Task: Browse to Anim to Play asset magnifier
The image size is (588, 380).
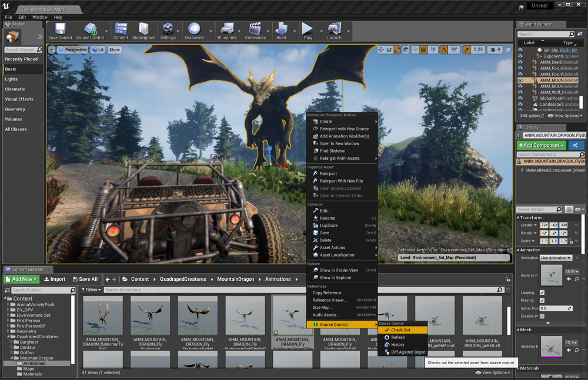Action: [x=577, y=279]
